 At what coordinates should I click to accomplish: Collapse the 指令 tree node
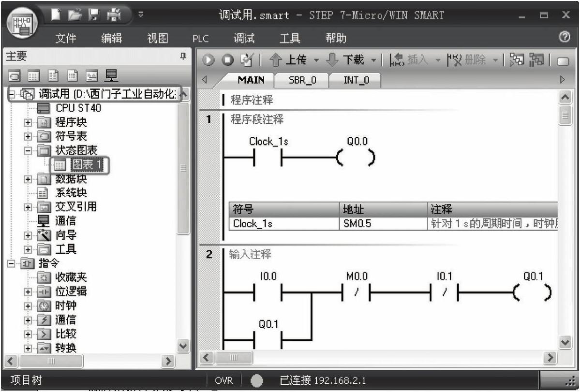[x=11, y=263]
